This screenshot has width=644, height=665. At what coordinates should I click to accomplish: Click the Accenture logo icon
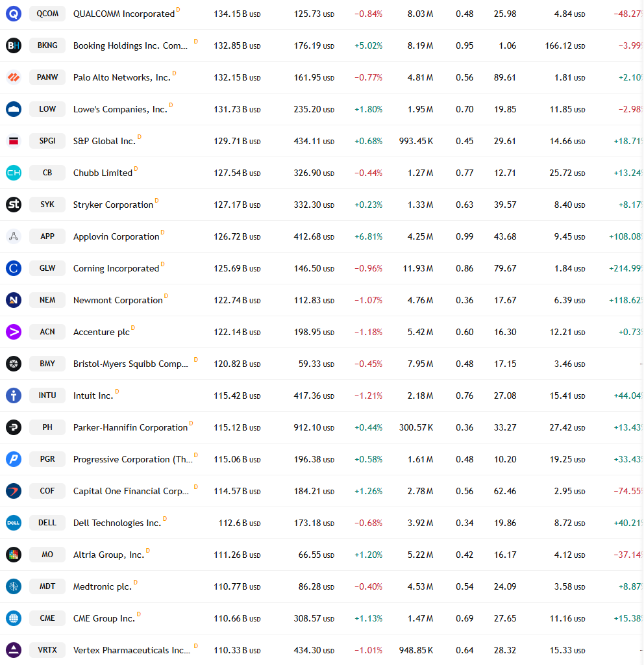(x=14, y=332)
